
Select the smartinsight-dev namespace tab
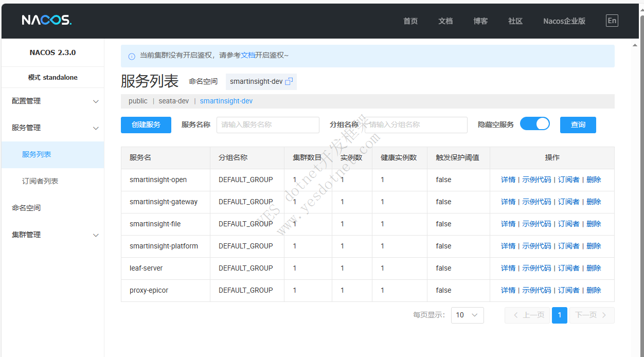coord(226,101)
